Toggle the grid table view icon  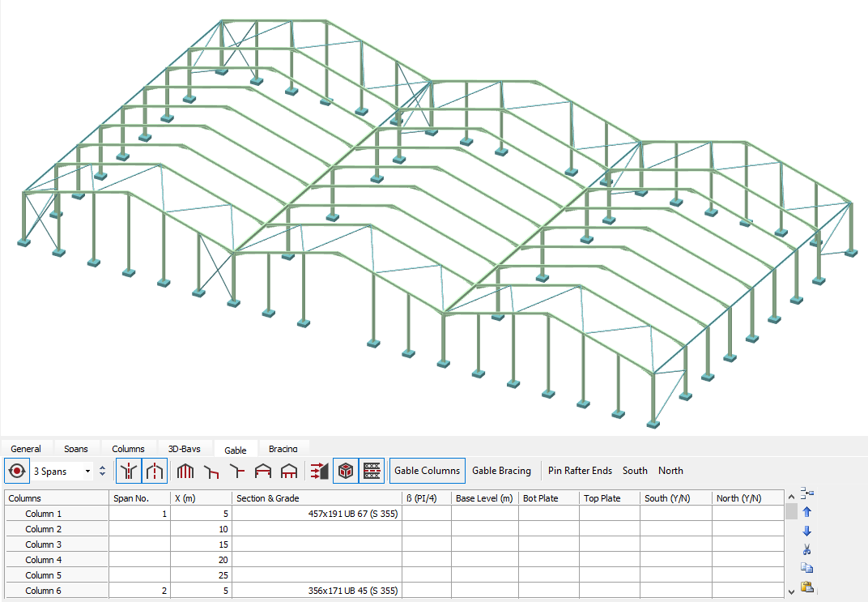(x=372, y=471)
